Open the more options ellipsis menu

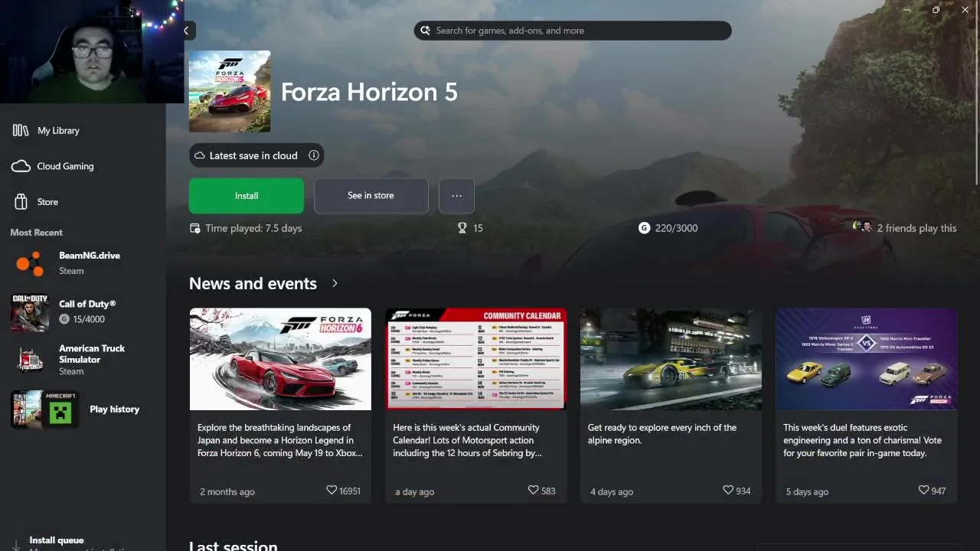[x=456, y=196]
